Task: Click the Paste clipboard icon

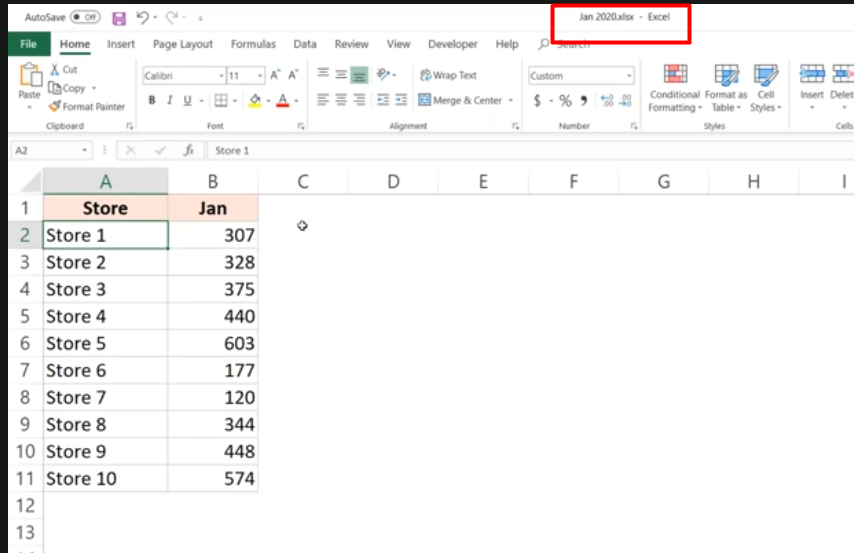Action: point(30,75)
